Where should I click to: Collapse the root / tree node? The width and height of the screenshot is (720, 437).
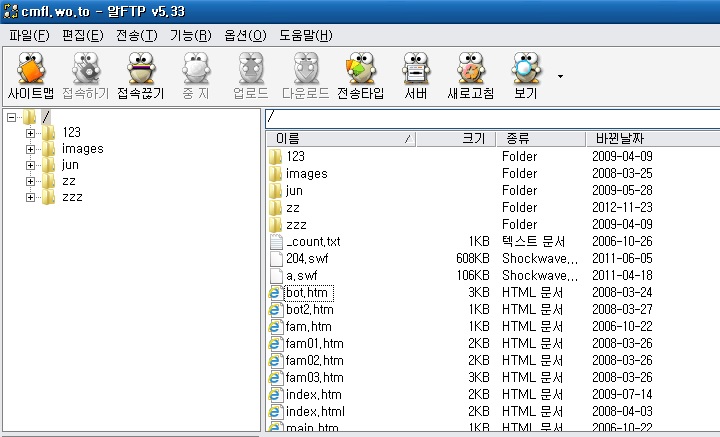click(11, 117)
